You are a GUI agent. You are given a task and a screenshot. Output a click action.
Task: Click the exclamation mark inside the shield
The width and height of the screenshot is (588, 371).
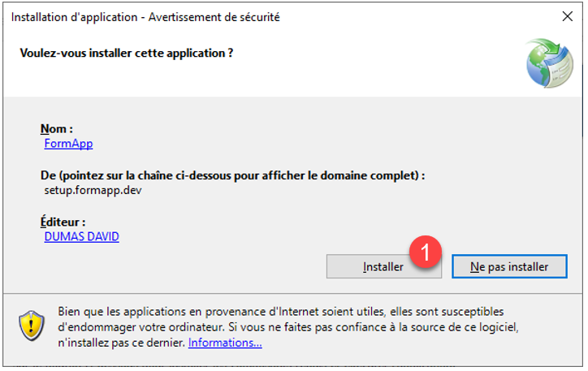[32, 325]
